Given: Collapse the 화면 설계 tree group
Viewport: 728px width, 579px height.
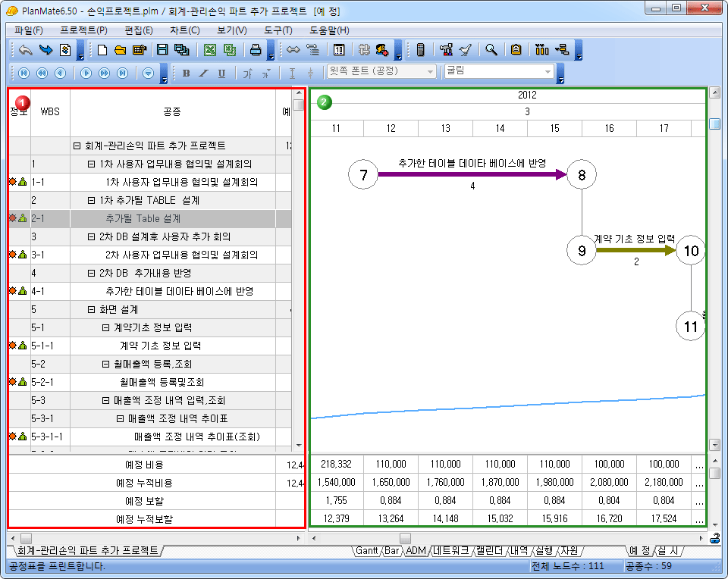Looking at the screenshot, I should (92, 310).
